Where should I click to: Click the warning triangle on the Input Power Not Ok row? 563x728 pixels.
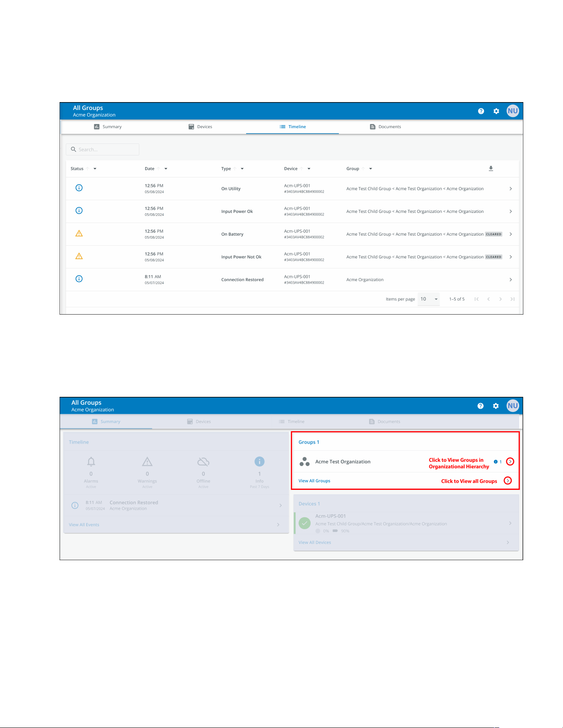click(79, 256)
